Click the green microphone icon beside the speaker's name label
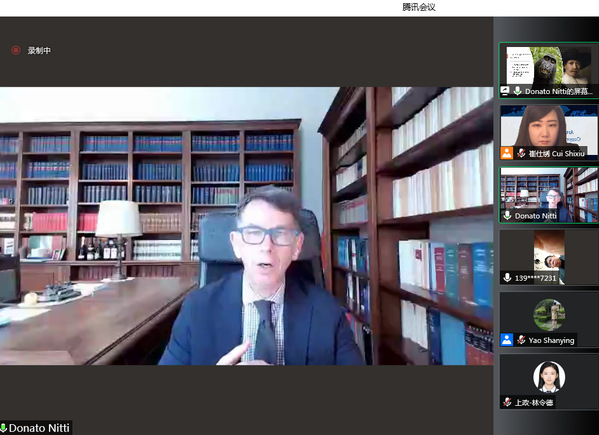 pos(3,428)
